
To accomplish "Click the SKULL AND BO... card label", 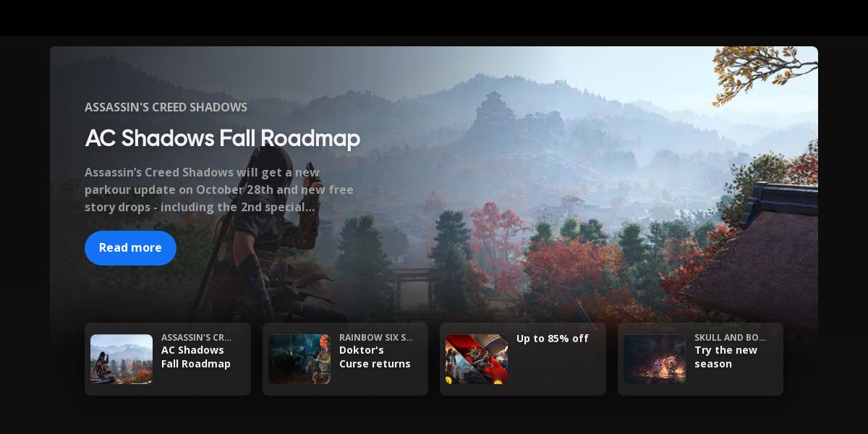I will (730, 337).
